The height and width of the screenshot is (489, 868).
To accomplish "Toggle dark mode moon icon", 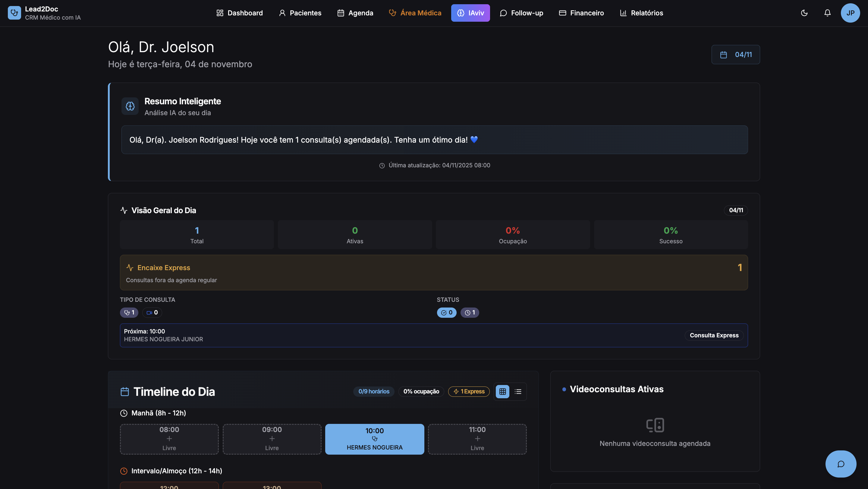I will (804, 13).
